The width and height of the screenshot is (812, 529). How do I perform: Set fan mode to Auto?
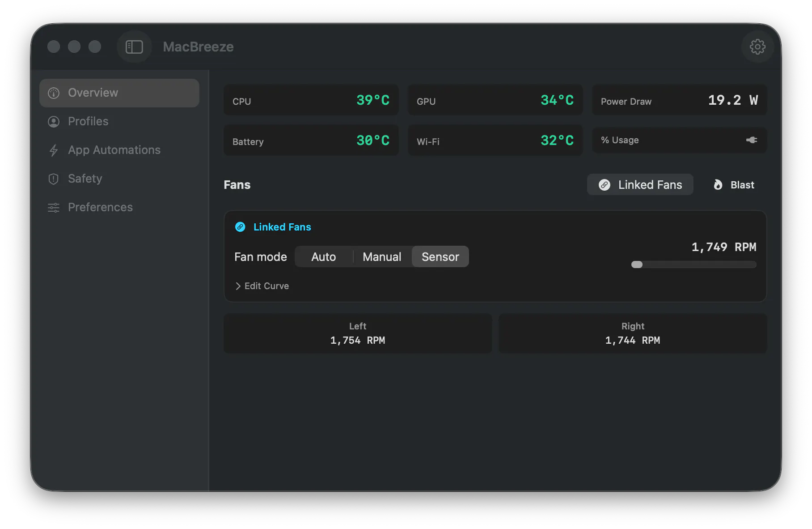pyautogui.click(x=324, y=257)
